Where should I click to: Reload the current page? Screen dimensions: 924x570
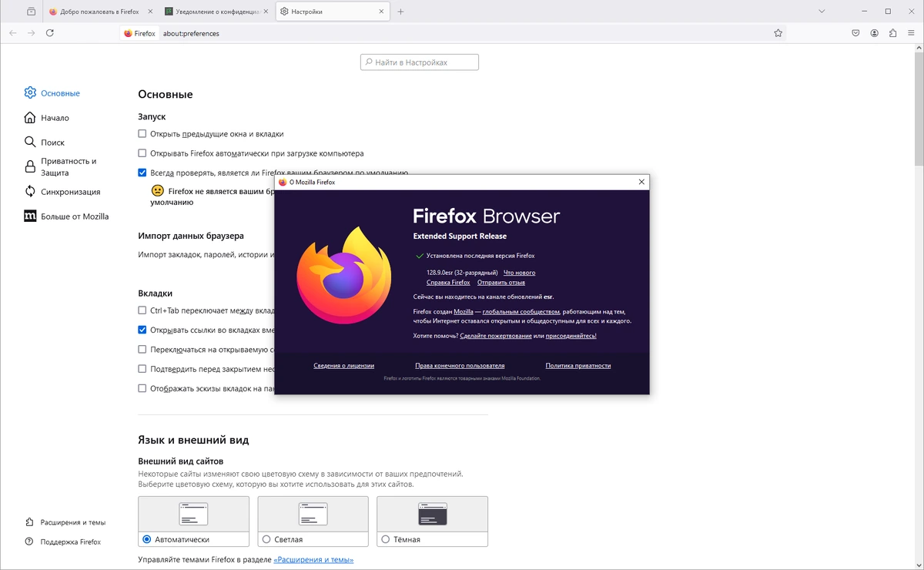[50, 33]
